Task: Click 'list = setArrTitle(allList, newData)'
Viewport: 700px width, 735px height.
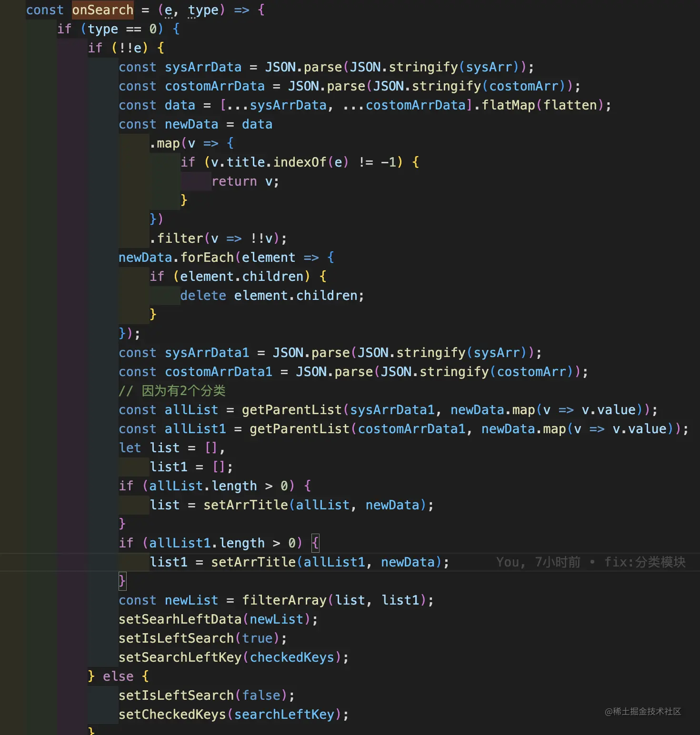Action: [x=288, y=505]
